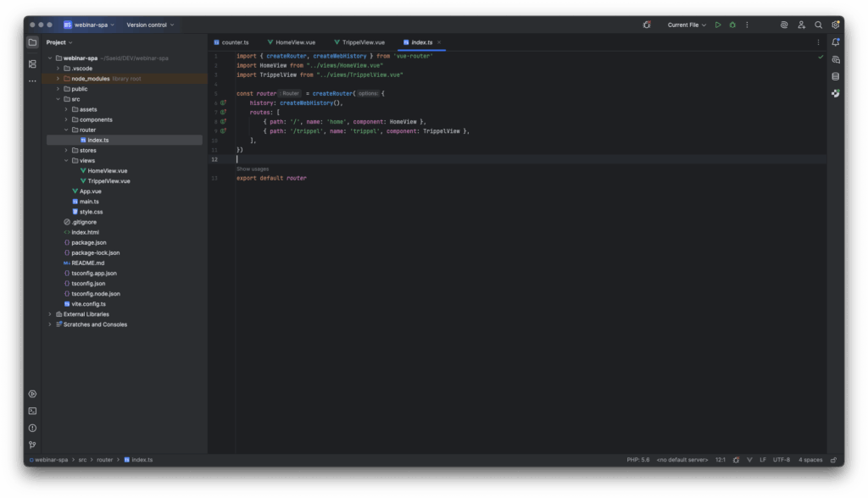Viewport: 868px width, 498px height.
Task: Change the UTF-8 file encoding
Action: pos(781,460)
